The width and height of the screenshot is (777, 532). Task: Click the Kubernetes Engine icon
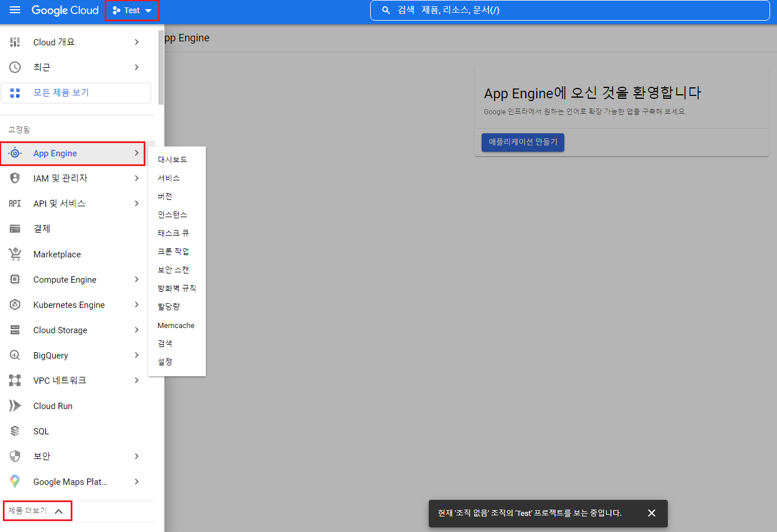[15, 304]
